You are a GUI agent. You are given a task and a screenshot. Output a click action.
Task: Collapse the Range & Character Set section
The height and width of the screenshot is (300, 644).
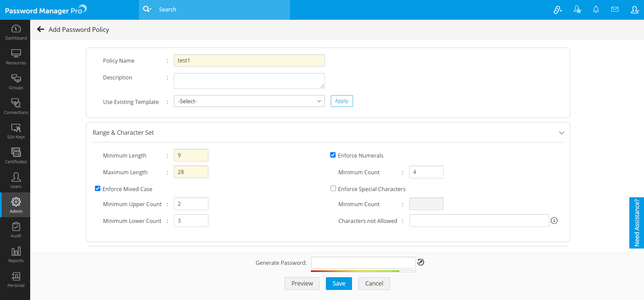coord(561,133)
